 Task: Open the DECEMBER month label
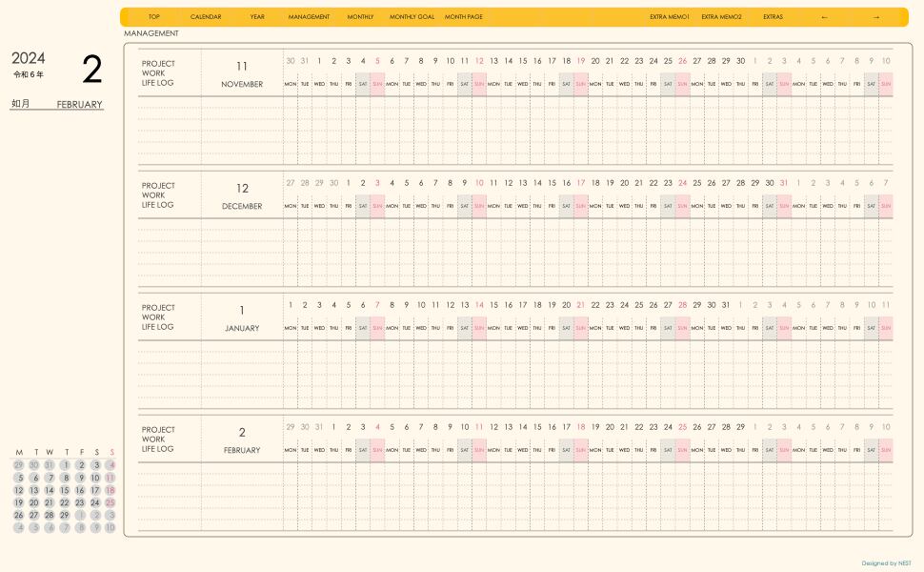pos(242,206)
